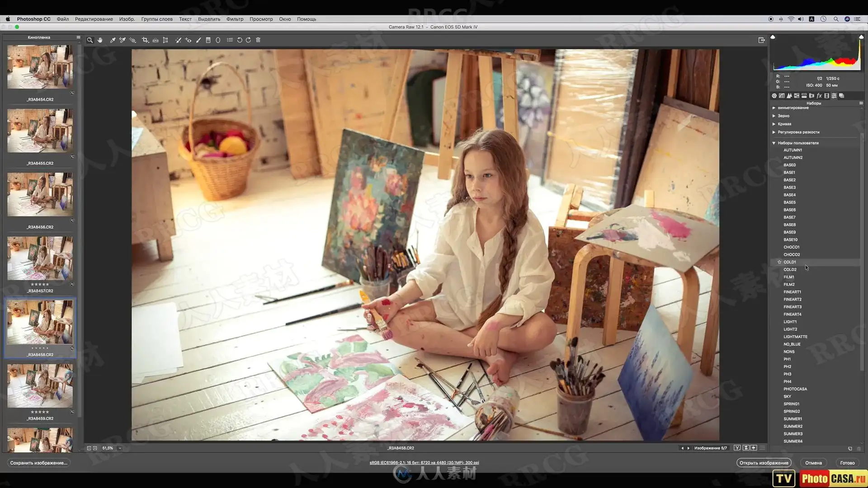The image size is (868, 488).
Task: Select the Crop tool
Action: (145, 40)
